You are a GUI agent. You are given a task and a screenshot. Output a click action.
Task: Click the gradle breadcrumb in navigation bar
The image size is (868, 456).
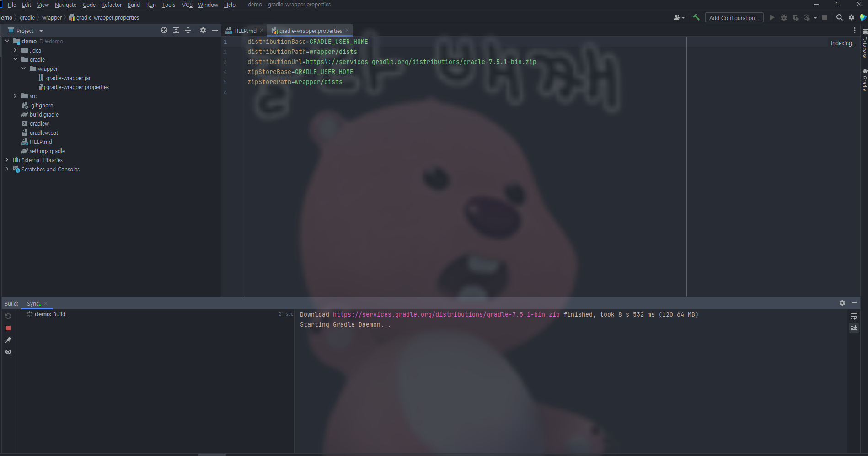coord(27,17)
